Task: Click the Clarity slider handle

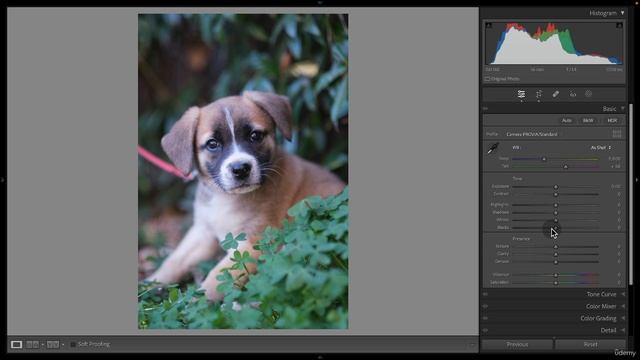Action: (x=556, y=254)
